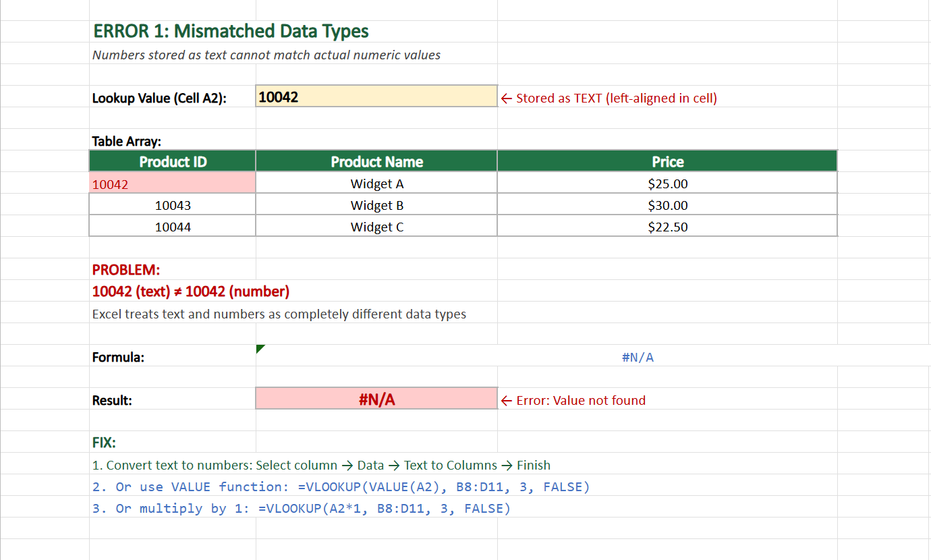
Task: Select the '10042 (text) ≠ 10042 (number)' line
Action: (x=191, y=292)
